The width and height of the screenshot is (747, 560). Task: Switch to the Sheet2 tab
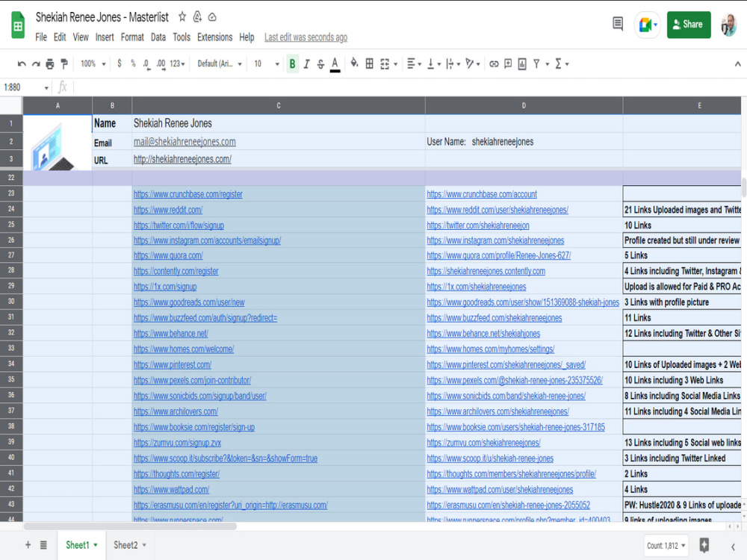pyautogui.click(x=129, y=545)
